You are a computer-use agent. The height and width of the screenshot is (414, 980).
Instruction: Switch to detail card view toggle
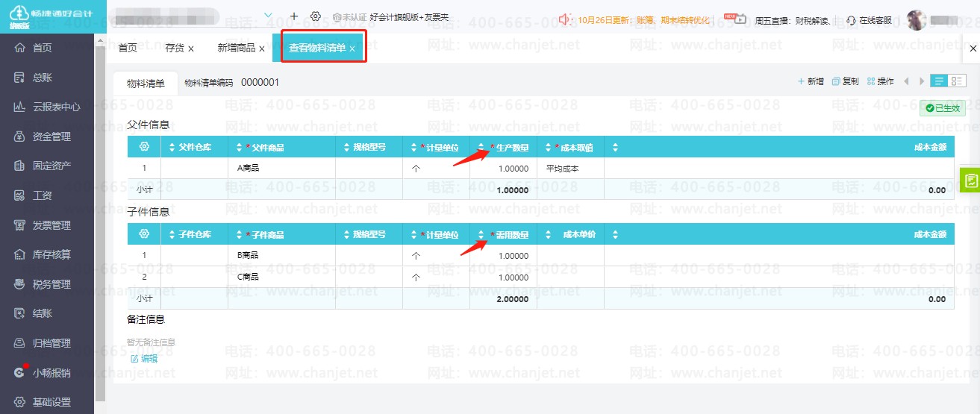pyautogui.click(x=955, y=81)
